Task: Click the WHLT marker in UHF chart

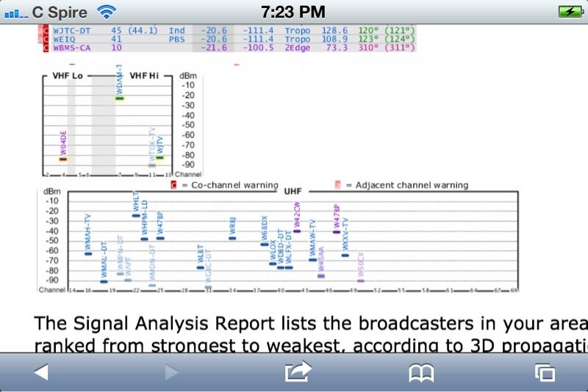Action: tap(136, 216)
